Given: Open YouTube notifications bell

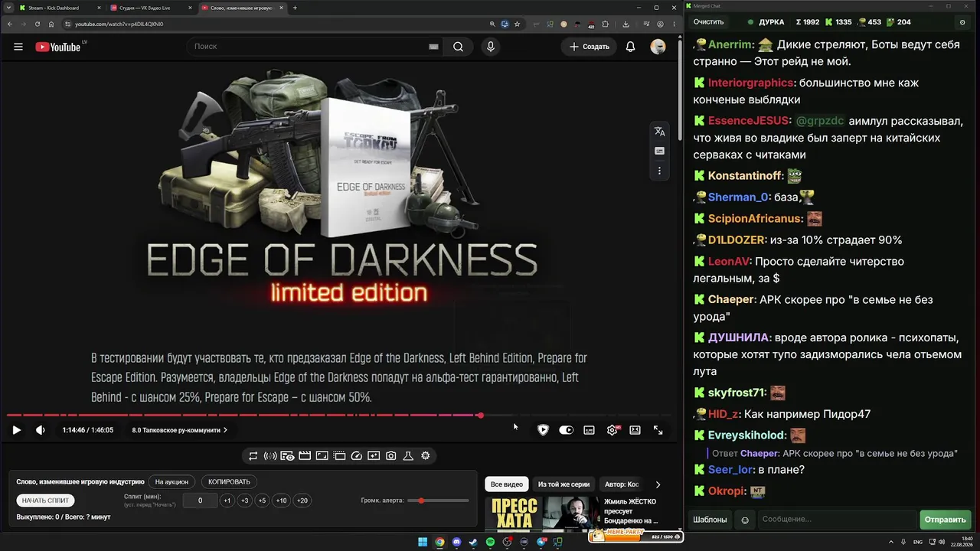Looking at the screenshot, I should [630, 47].
